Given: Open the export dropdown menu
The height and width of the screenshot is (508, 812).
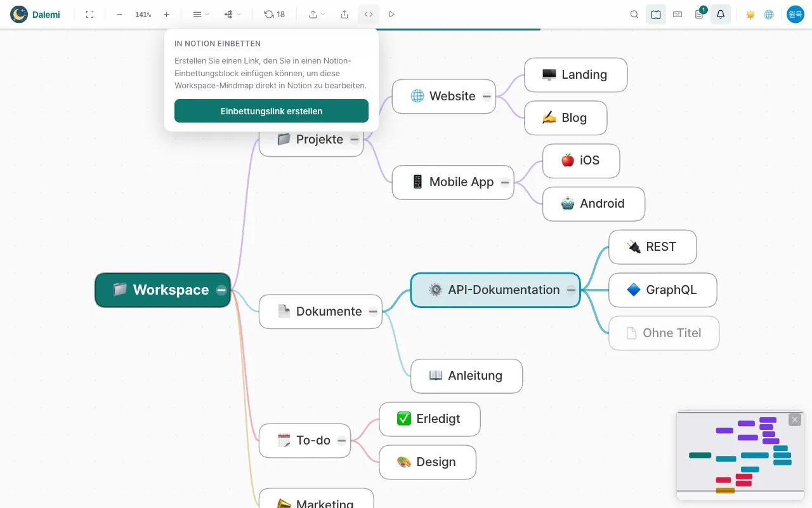Looking at the screenshot, I should [x=317, y=14].
